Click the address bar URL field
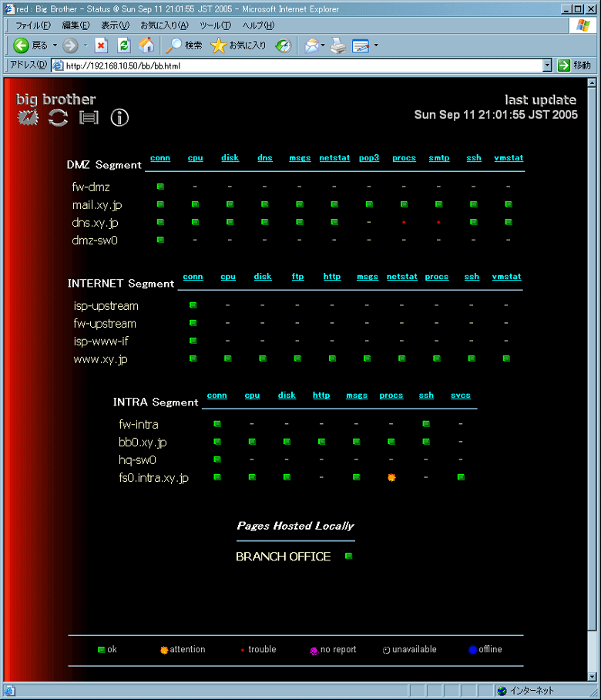The width and height of the screenshot is (601, 700). click(303, 66)
